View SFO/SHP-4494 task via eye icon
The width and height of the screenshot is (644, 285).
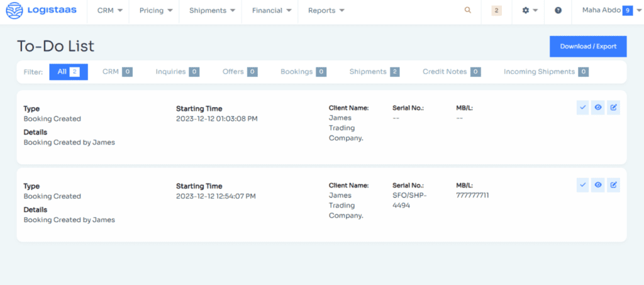coord(598,185)
